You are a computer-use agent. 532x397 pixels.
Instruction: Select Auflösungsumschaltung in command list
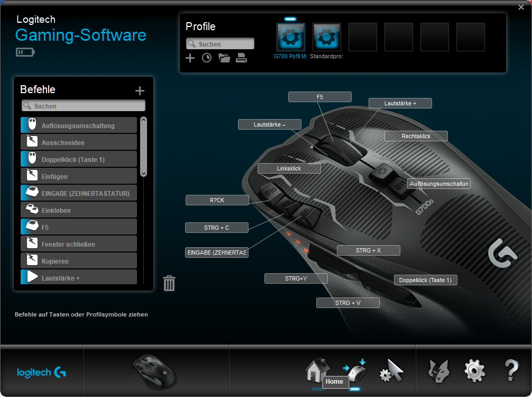tap(79, 125)
